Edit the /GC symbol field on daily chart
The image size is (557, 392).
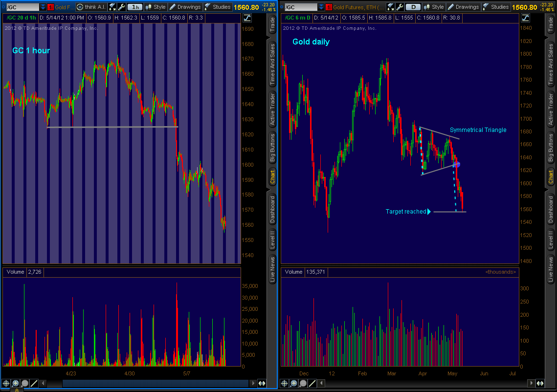tap(301, 7)
